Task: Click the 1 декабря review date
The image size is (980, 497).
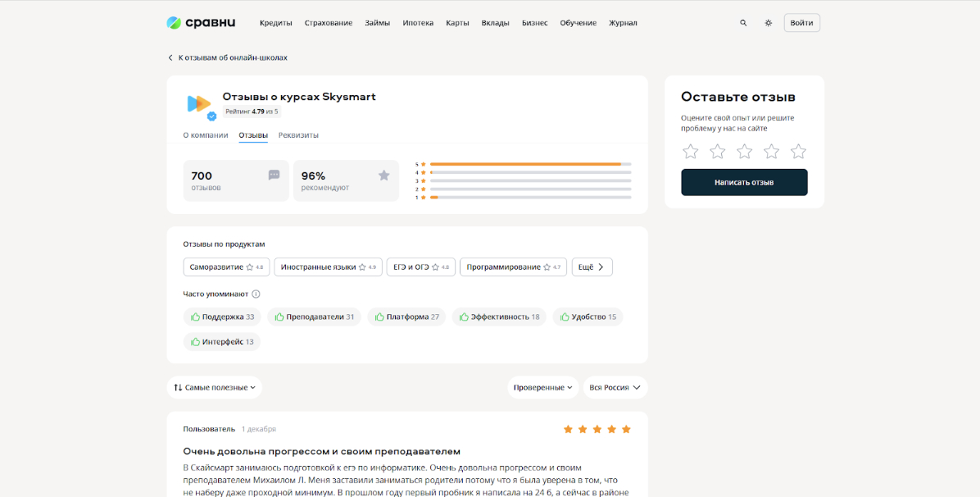Action: pyautogui.click(x=259, y=430)
